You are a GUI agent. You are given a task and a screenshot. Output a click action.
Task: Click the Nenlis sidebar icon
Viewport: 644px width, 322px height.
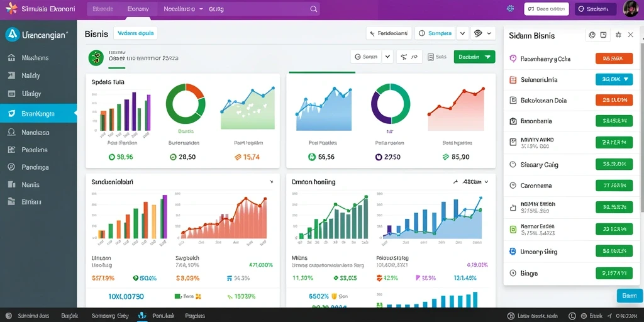click(11, 185)
